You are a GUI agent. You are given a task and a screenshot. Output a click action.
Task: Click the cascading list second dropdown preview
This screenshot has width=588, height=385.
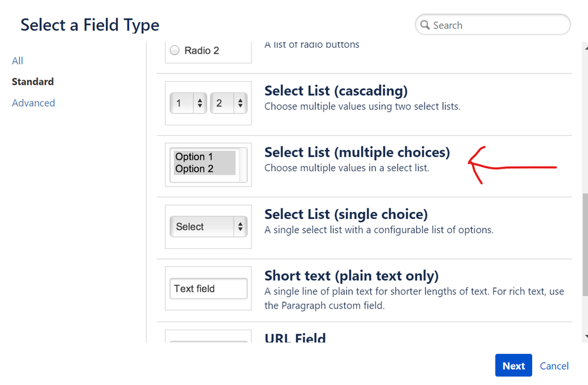(228, 104)
